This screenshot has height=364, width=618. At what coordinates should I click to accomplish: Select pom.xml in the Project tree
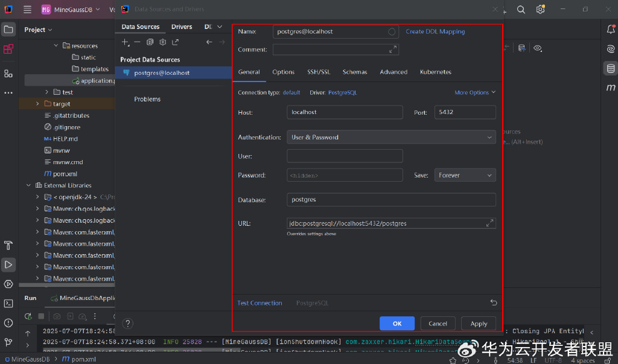[65, 174]
